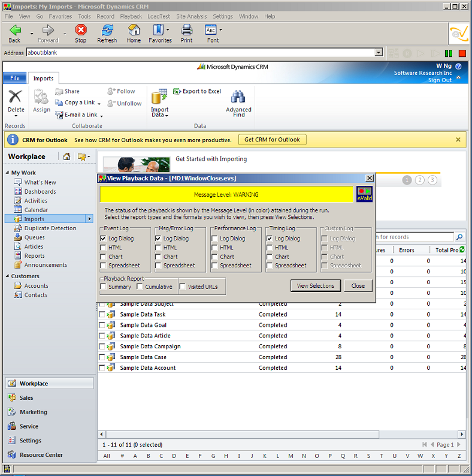The width and height of the screenshot is (472, 476).
Task: Switch to the Marketing area
Action: [x=34, y=412]
